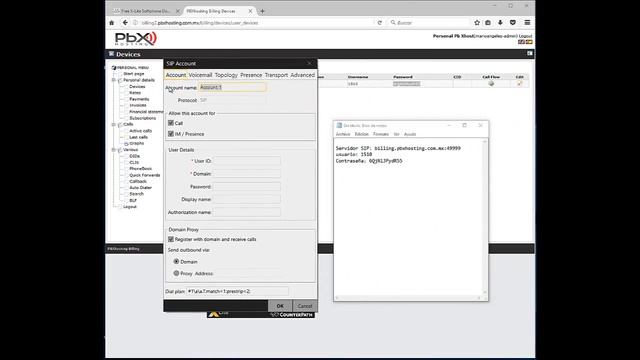Viewport: 640px width, 360px height.
Task: Click the language flag icons under Logout
Action: point(525,42)
